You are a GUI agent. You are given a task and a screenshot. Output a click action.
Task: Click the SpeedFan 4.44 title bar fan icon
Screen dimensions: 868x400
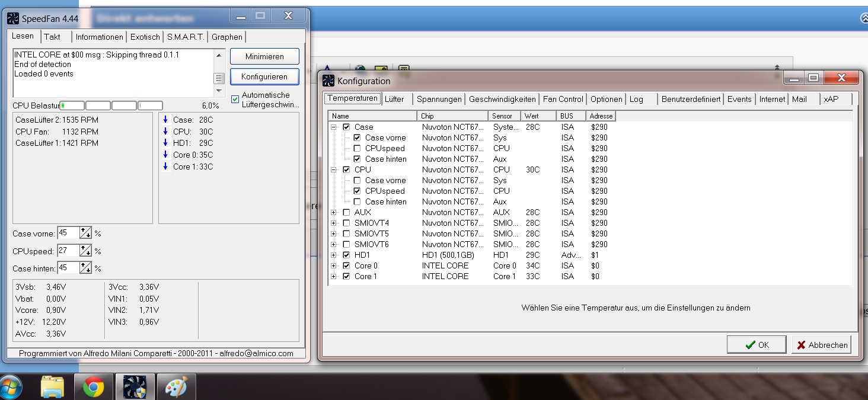[x=13, y=18]
